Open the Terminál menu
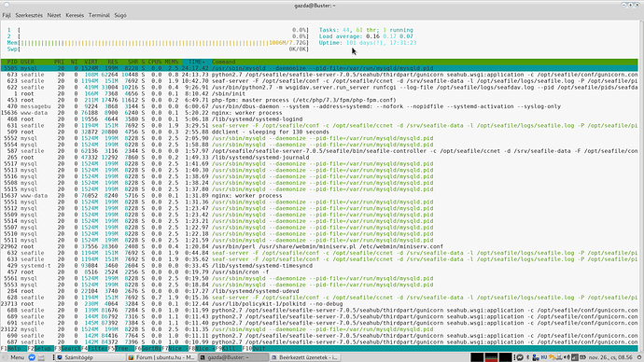The height and width of the screenshot is (362, 644). 99,15
